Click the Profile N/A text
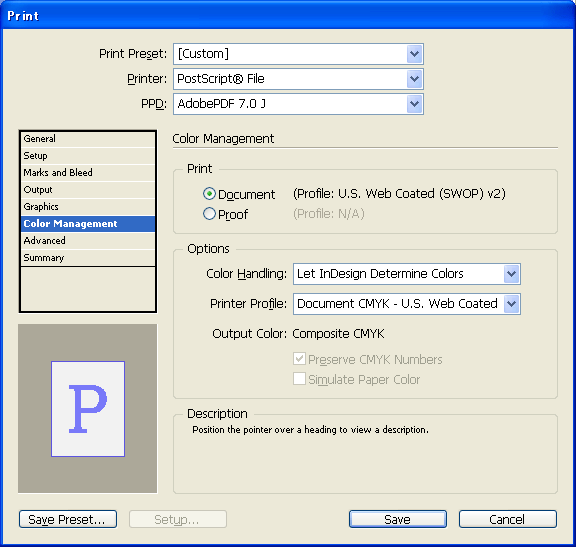Image resolution: width=576 pixels, height=547 pixels. click(x=329, y=213)
